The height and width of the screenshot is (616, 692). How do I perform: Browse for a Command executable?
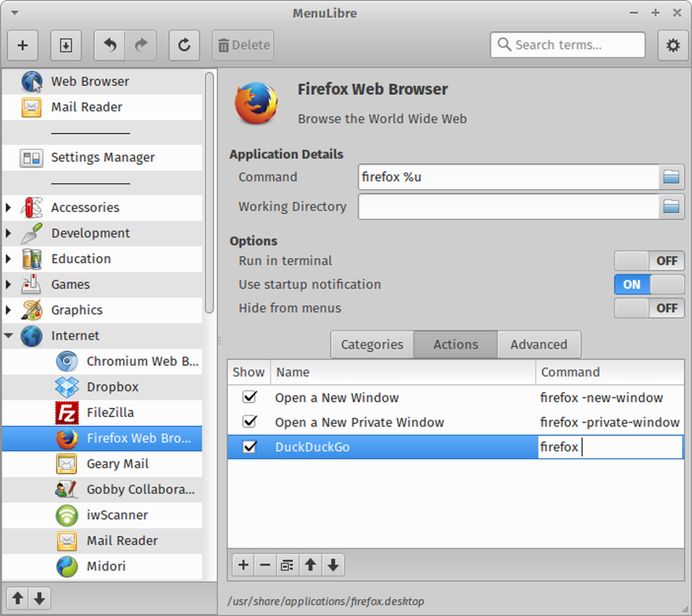pyautogui.click(x=671, y=177)
